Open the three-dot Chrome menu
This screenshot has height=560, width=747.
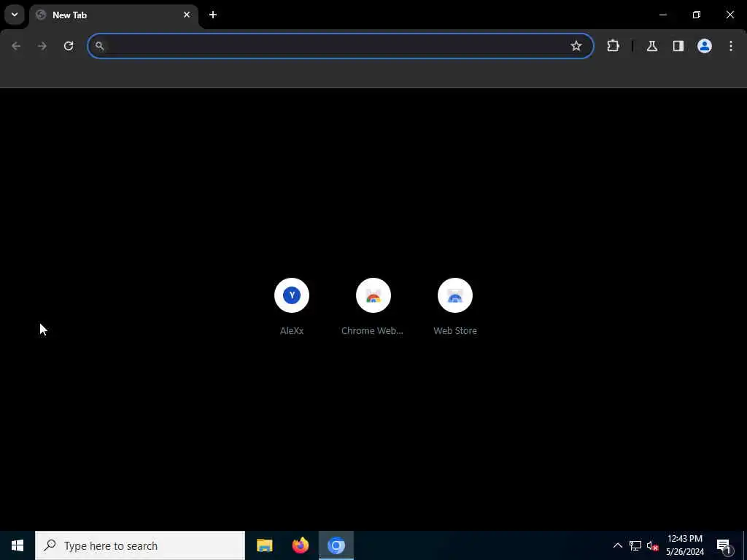click(731, 46)
